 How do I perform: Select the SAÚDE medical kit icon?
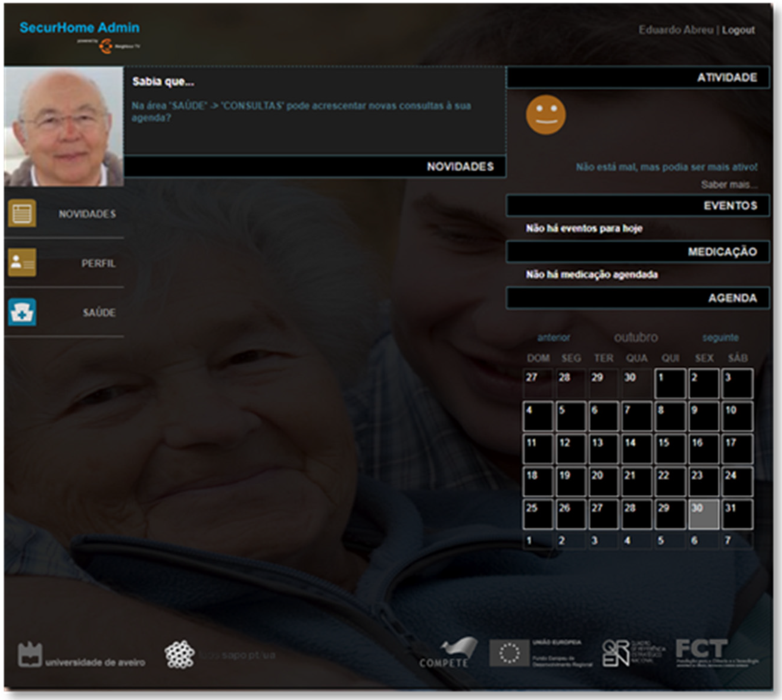tap(22, 312)
